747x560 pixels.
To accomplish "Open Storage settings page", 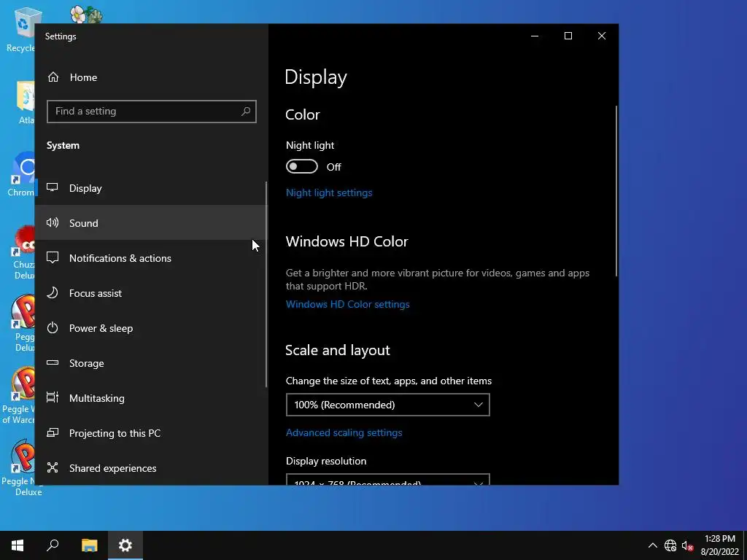I will (x=152, y=363).
